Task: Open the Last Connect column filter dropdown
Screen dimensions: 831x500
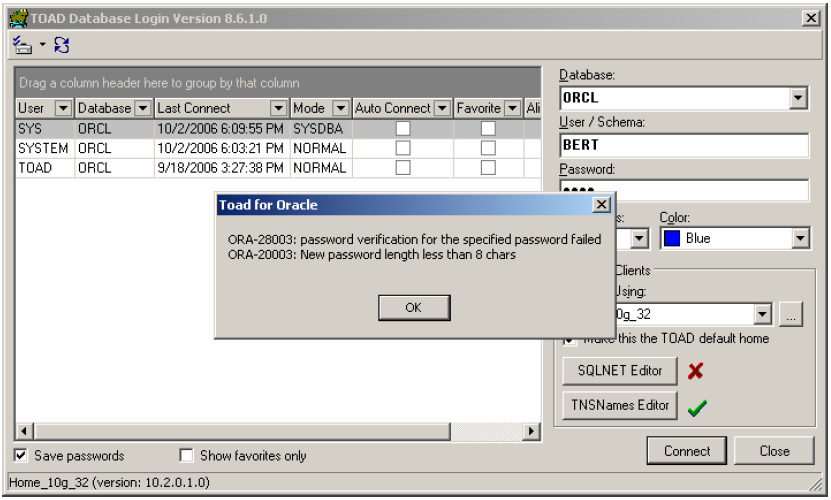Action: coord(279,108)
